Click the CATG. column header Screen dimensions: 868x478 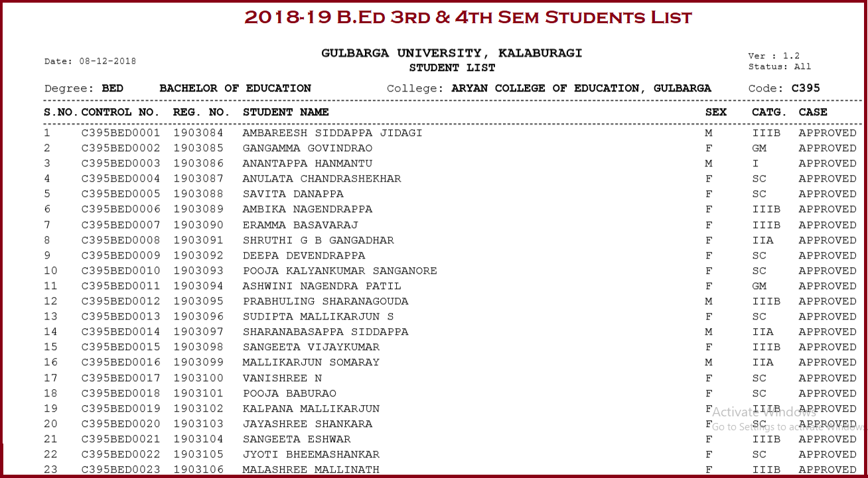pos(769,112)
